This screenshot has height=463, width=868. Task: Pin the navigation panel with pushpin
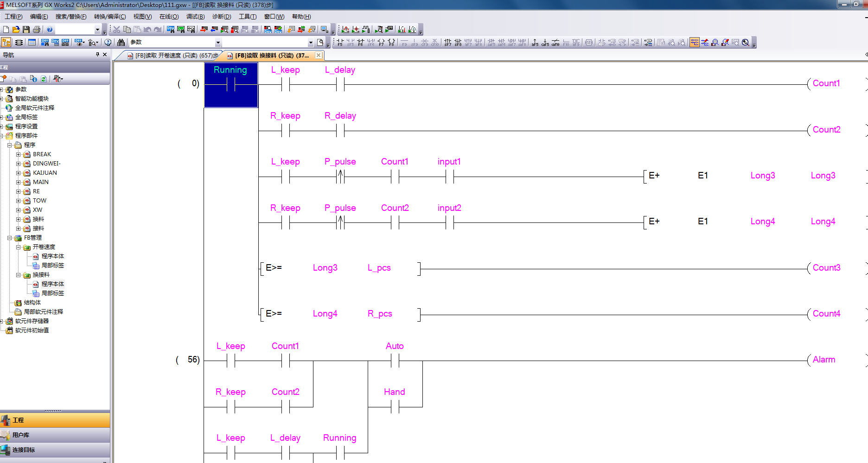(97, 55)
